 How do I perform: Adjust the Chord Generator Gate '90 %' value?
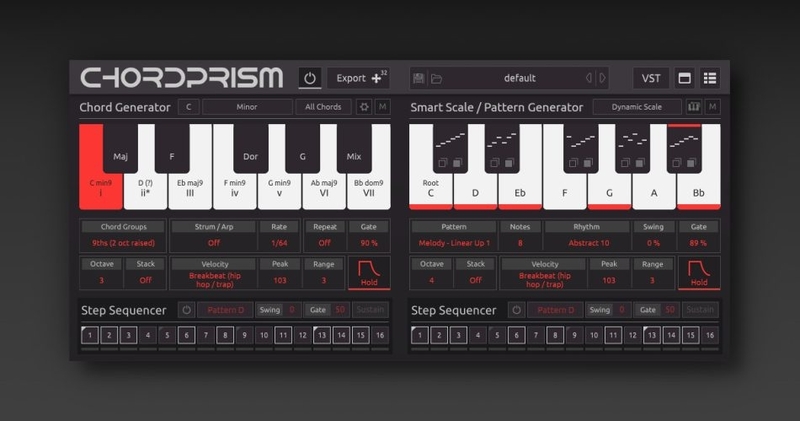369,243
